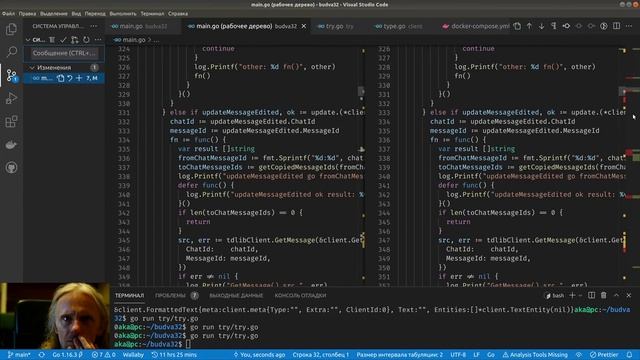Switch to the main.go budva32 tab
The image size is (640, 360).
pyautogui.click(x=143, y=26)
